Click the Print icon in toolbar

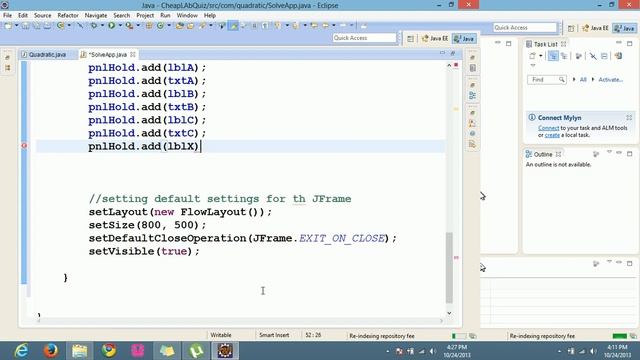click(47, 26)
